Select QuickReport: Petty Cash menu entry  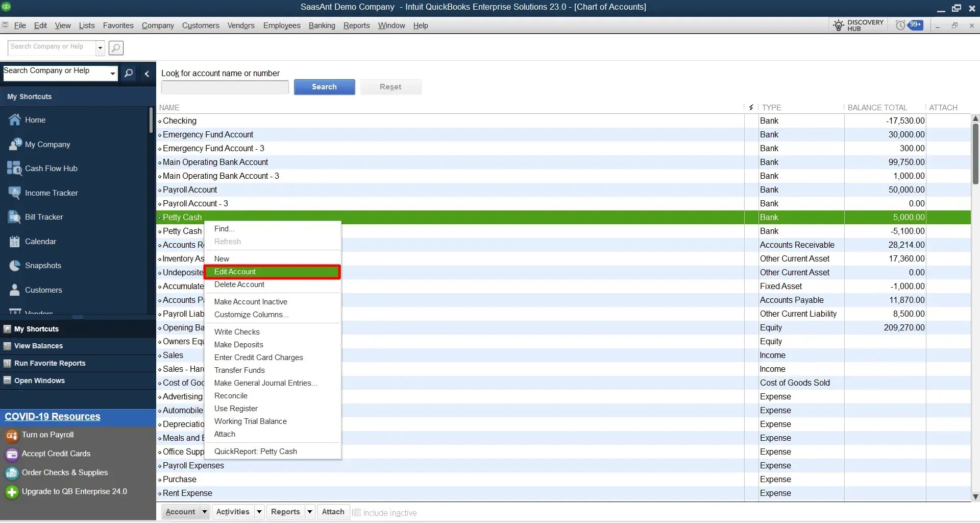(x=272, y=451)
